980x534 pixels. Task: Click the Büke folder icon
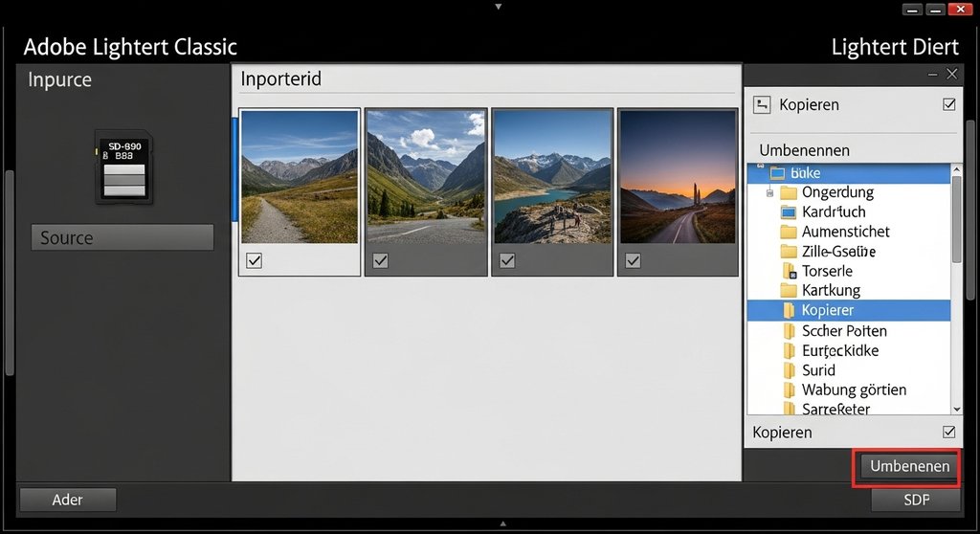(777, 172)
